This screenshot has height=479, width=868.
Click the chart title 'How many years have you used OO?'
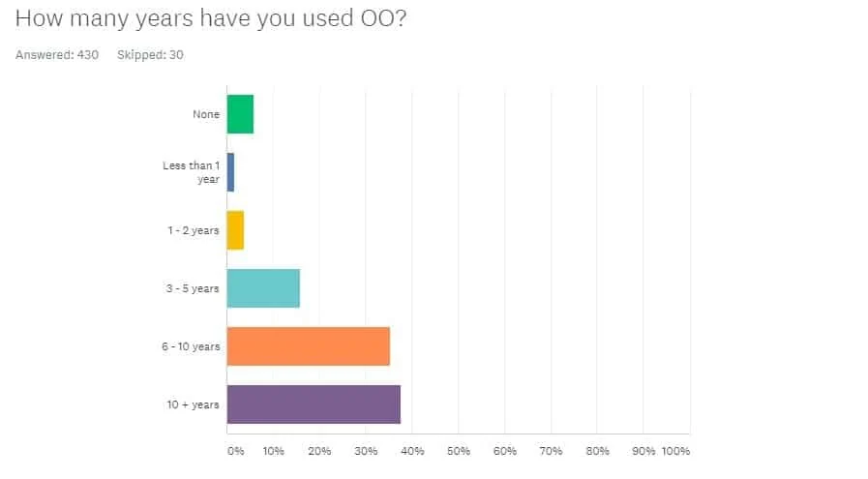[x=211, y=18]
